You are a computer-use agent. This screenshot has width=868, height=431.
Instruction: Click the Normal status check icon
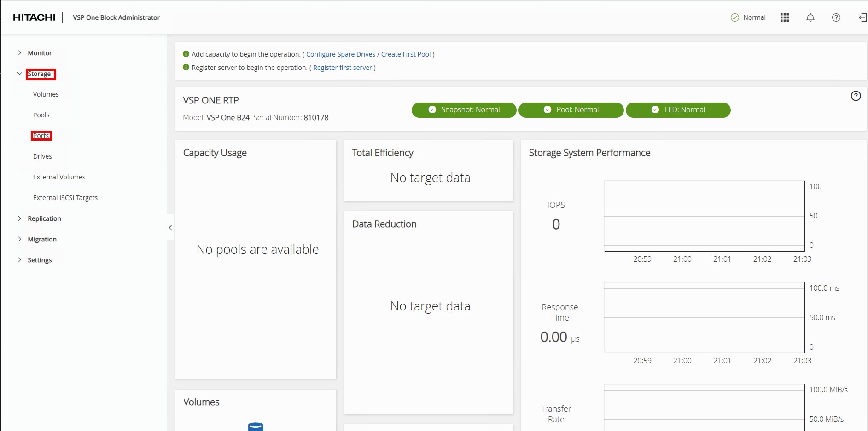[734, 17]
